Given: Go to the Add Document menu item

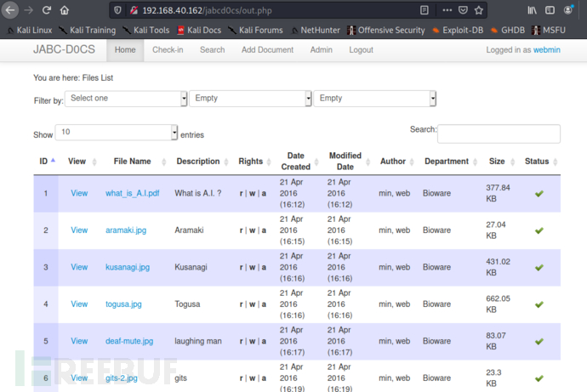Looking at the screenshot, I should (x=267, y=50).
